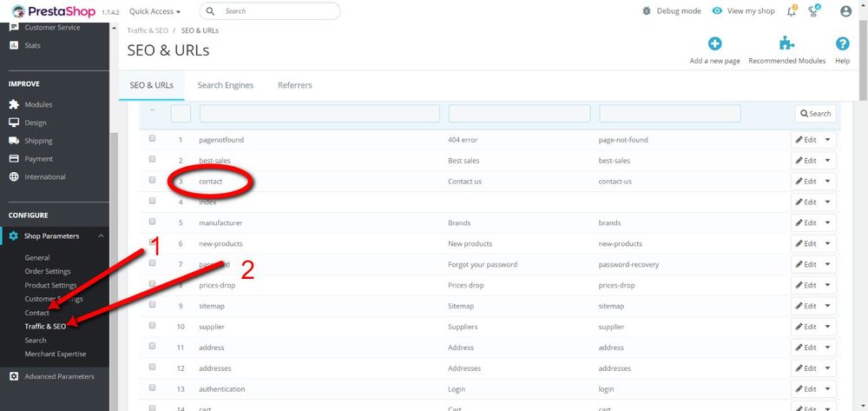Click the Modules puzzle icon in sidebar
The image size is (868, 411).
(14, 104)
